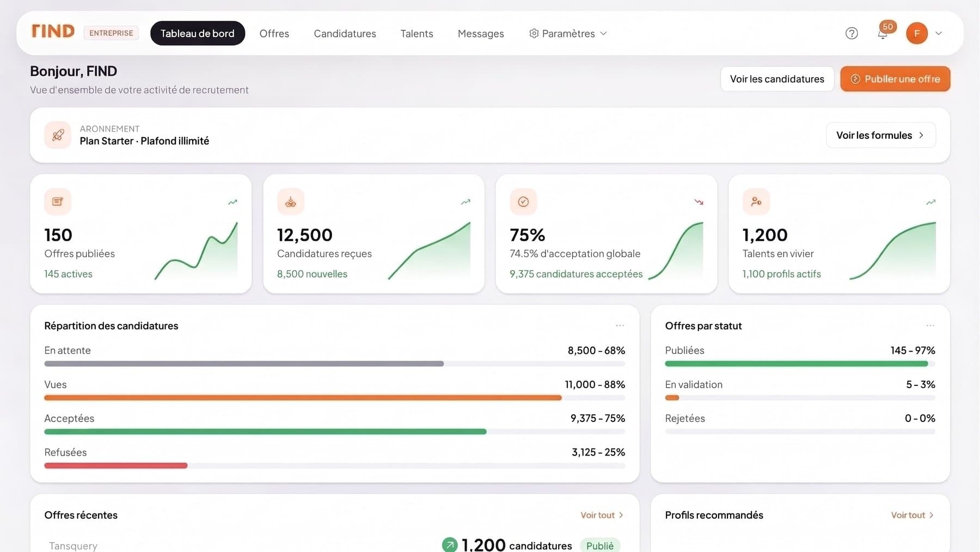Click downward trend arrow on 75% card
The height and width of the screenshot is (552, 980).
click(x=699, y=202)
